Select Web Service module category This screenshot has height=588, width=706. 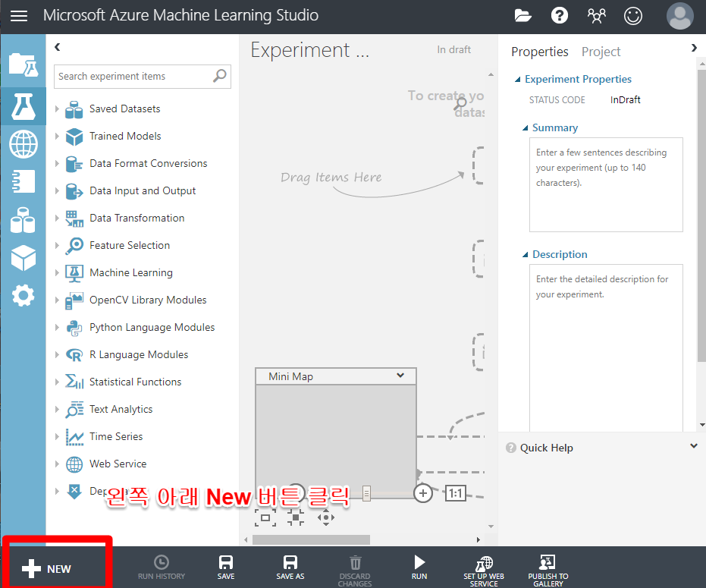pos(118,464)
